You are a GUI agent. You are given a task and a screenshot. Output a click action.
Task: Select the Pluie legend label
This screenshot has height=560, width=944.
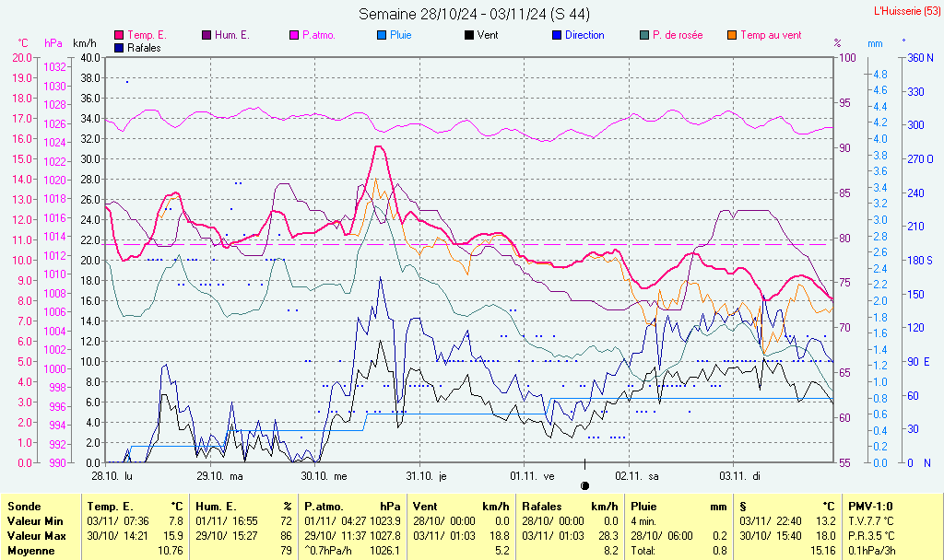pos(401,36)
